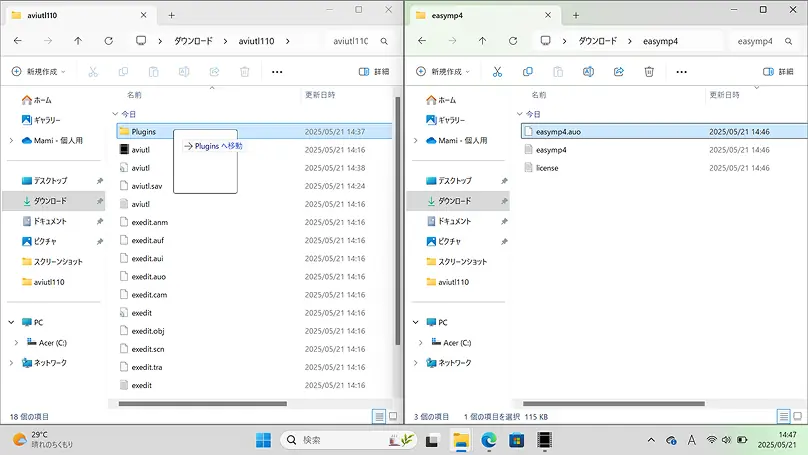Viewport: 808px width, 455px height.
Task: Click Cut icon in easymp4 window toolbar
Action: [497, 72]
